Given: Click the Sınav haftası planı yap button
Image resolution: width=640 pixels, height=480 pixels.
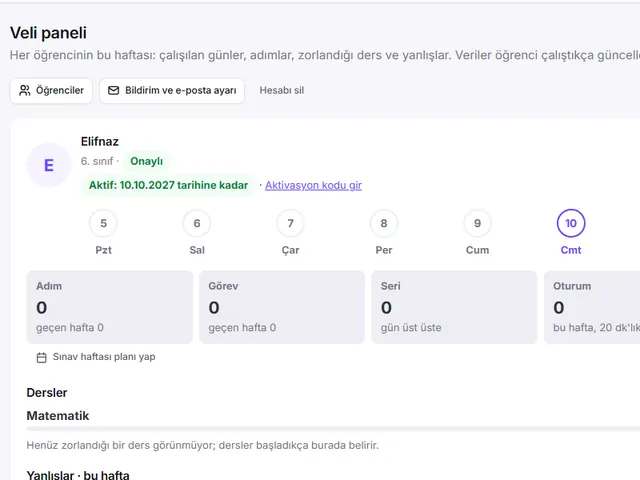Looking at the screenshot, I should (96, 357).
